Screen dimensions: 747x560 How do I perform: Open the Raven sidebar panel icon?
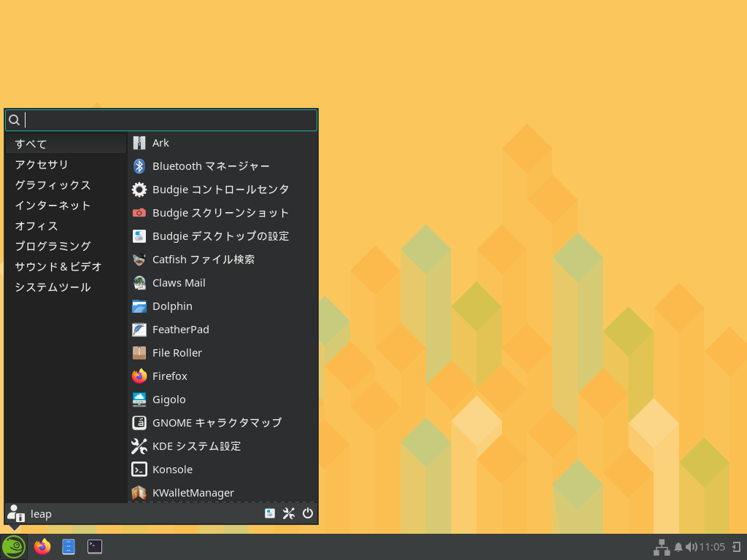click(x=736, y=547)
